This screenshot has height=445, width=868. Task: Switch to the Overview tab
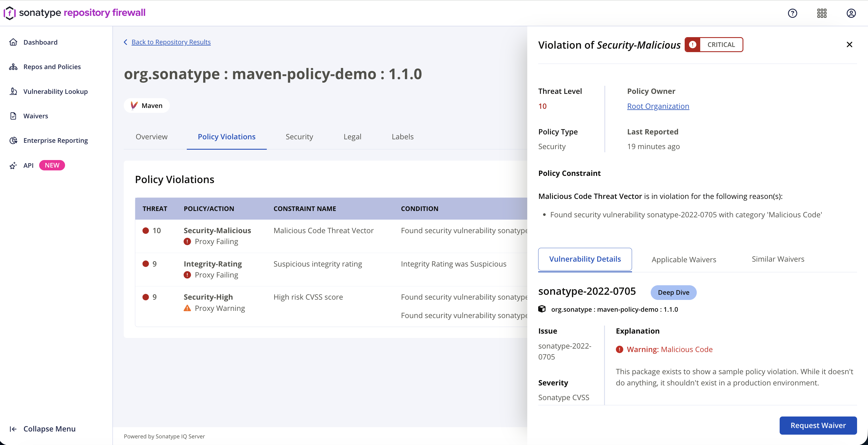pyautogui.click(x=152, y=137)
